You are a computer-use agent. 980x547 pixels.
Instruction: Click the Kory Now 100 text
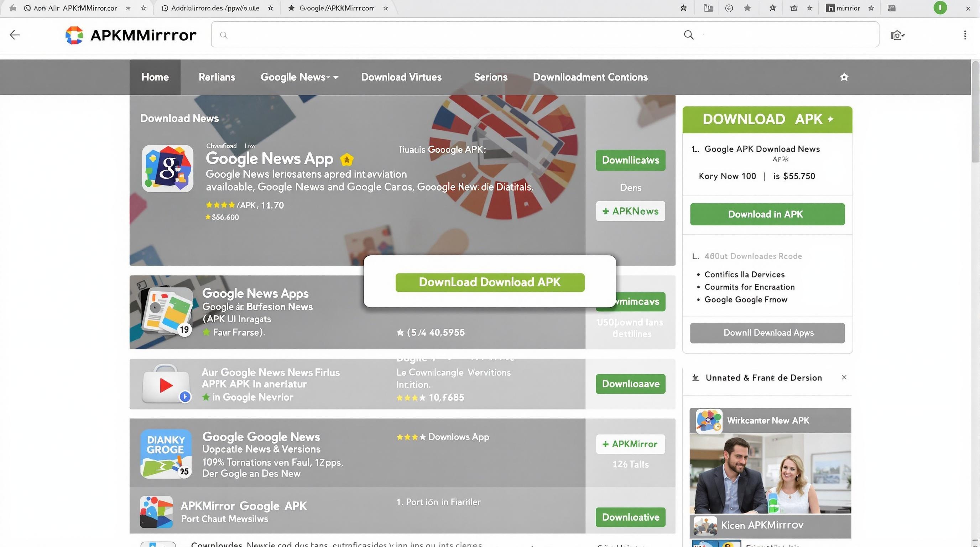pos(727,176)
